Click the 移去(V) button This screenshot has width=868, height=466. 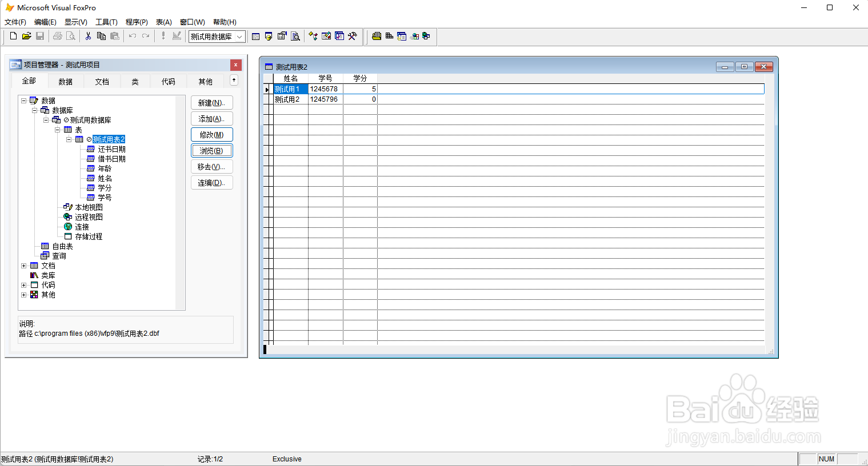coord(211,167)
